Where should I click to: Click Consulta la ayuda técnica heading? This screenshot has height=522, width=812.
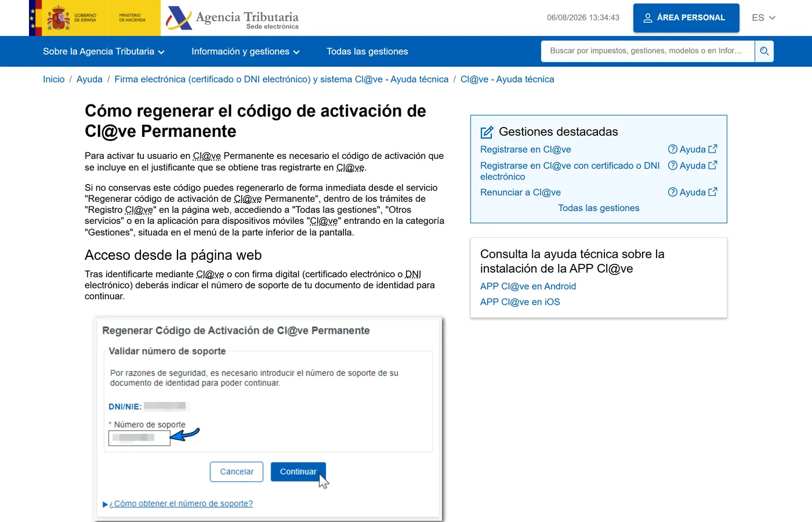[x=572, y=261]
